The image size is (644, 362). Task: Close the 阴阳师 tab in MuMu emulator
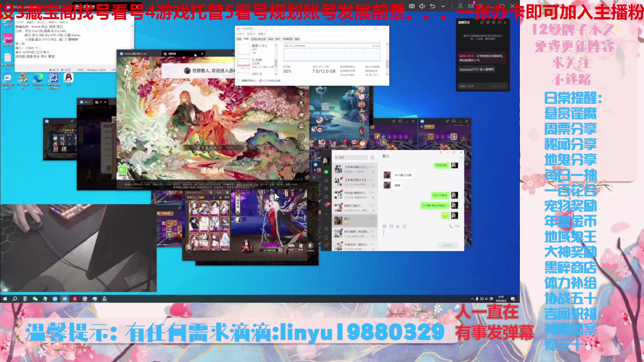point(202,54)
